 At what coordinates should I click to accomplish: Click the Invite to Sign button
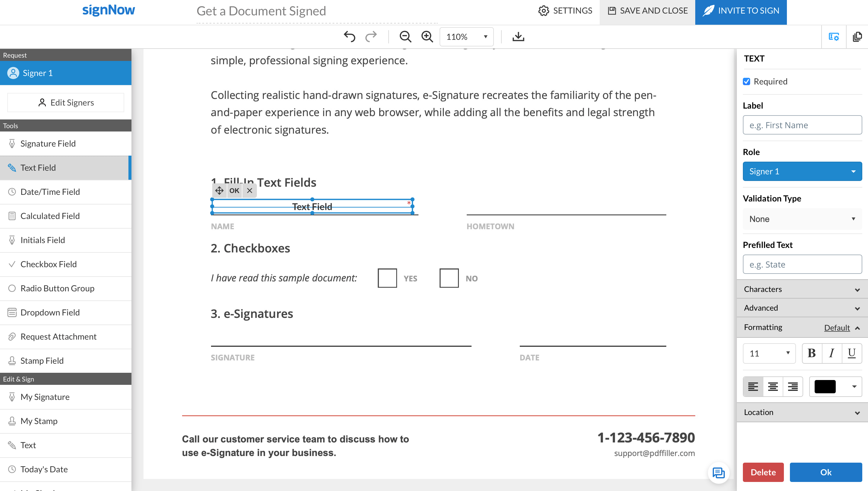point(740,11)
